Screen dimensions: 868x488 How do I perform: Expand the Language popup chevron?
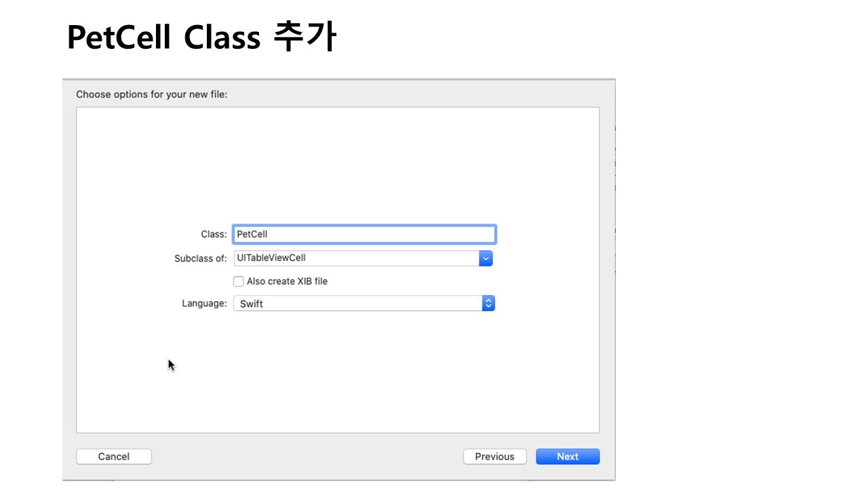488,304
